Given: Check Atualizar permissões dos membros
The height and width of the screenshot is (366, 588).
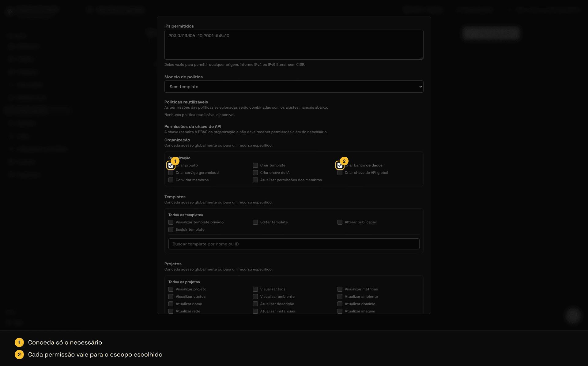Looking at the screenshot, I should 255,180.
